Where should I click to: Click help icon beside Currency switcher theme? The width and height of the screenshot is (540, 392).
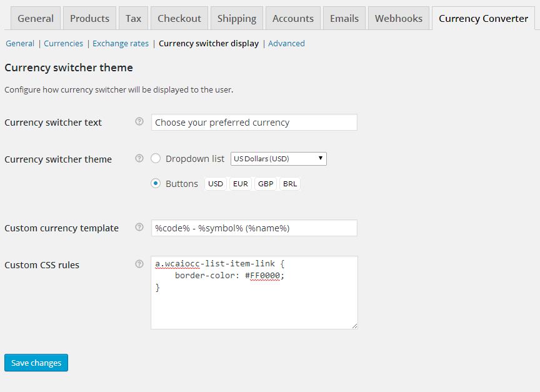139,159
